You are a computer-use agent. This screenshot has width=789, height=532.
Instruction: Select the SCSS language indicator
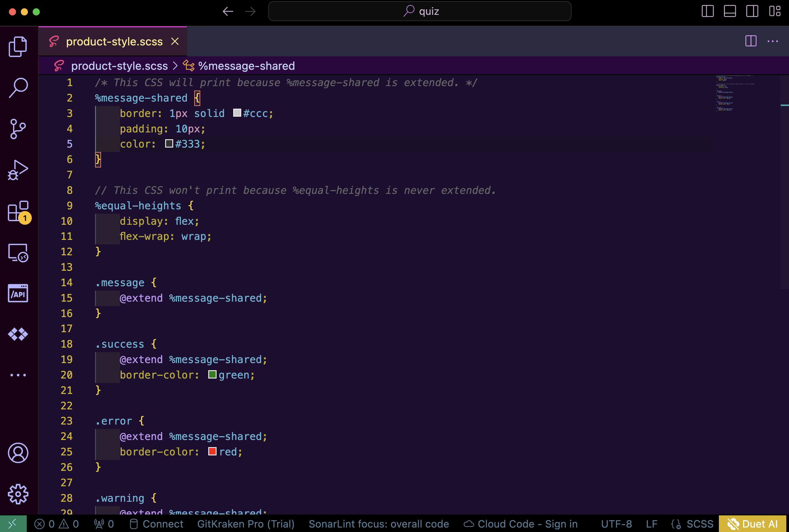[x=698, y=523]
